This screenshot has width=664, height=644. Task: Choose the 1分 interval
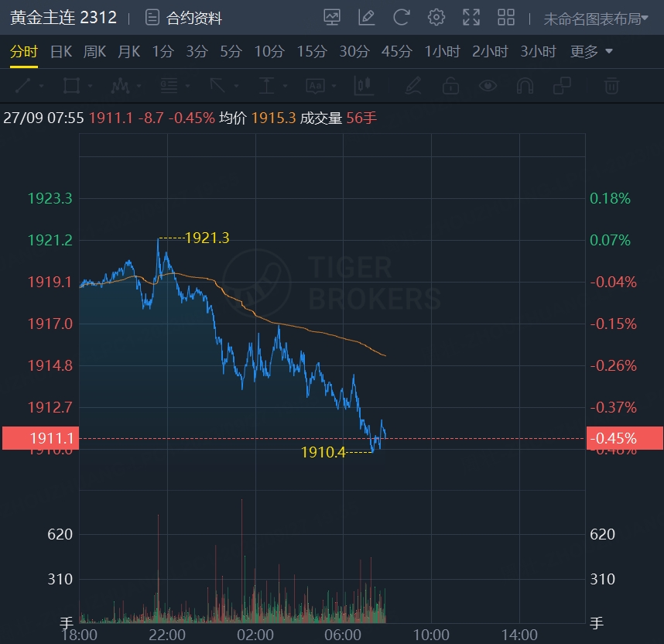click(x=163, y=52)
